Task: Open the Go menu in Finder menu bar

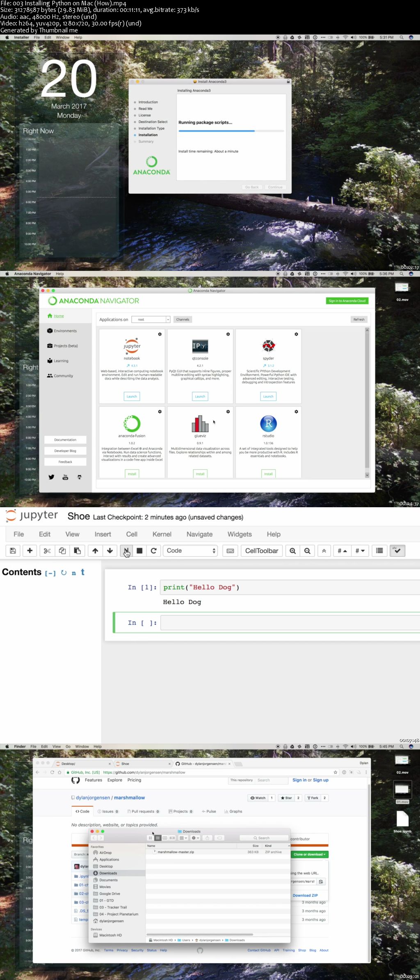Action: coord(68,746)
